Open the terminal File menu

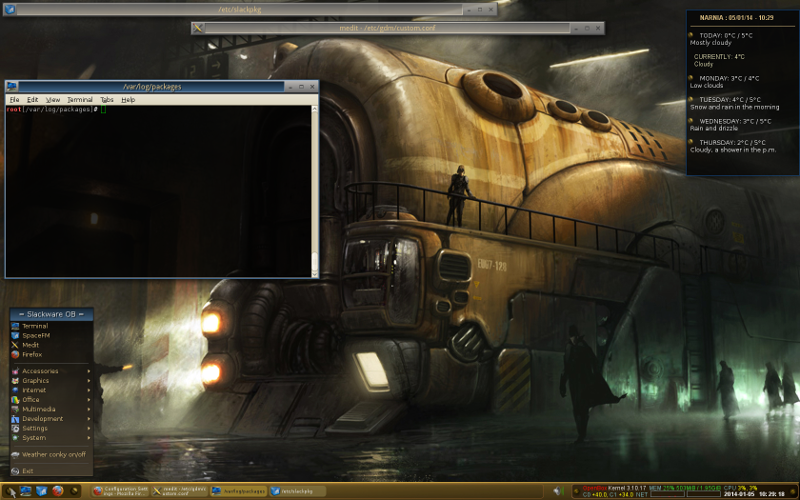tap(15, 99)
